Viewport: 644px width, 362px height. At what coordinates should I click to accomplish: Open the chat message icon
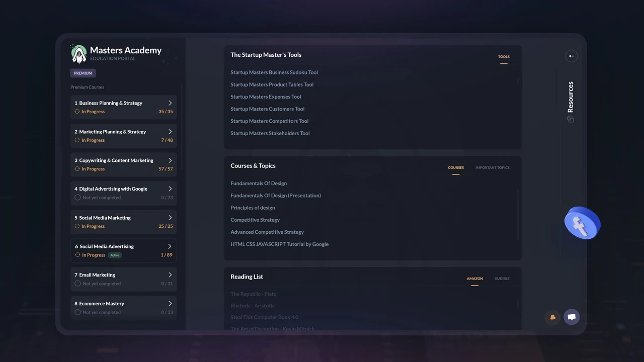[x=572, y=317]
